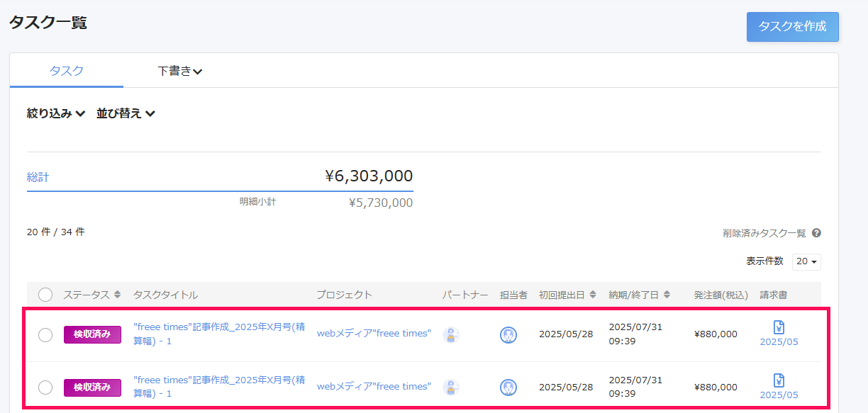Expand the 絞り込み filter options
This screenshot has height=413, width=868.
tap(56, 113)
